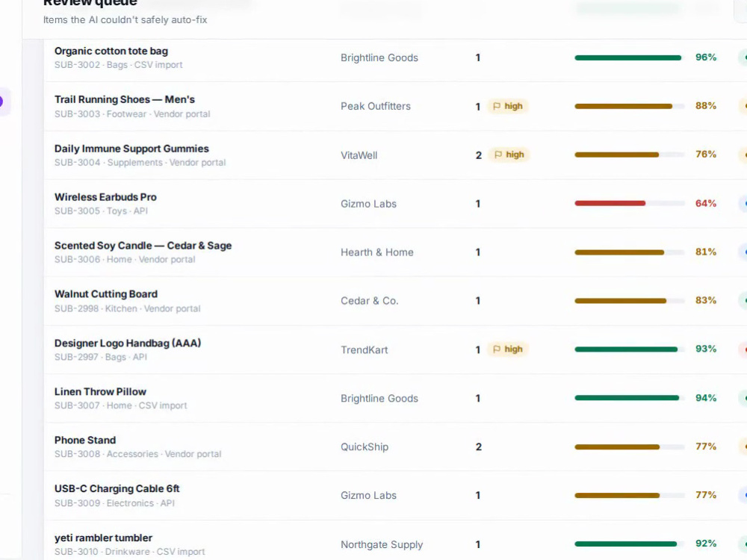Open the yeti rambler tumbler submission
This screenshot has width=747, height=560.
click(x=103, y=538)
